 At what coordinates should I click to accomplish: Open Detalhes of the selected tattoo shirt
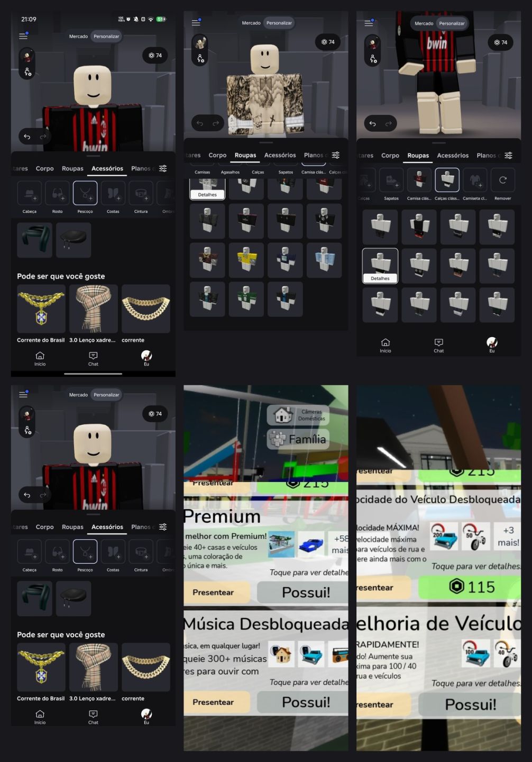pos(207,195)
